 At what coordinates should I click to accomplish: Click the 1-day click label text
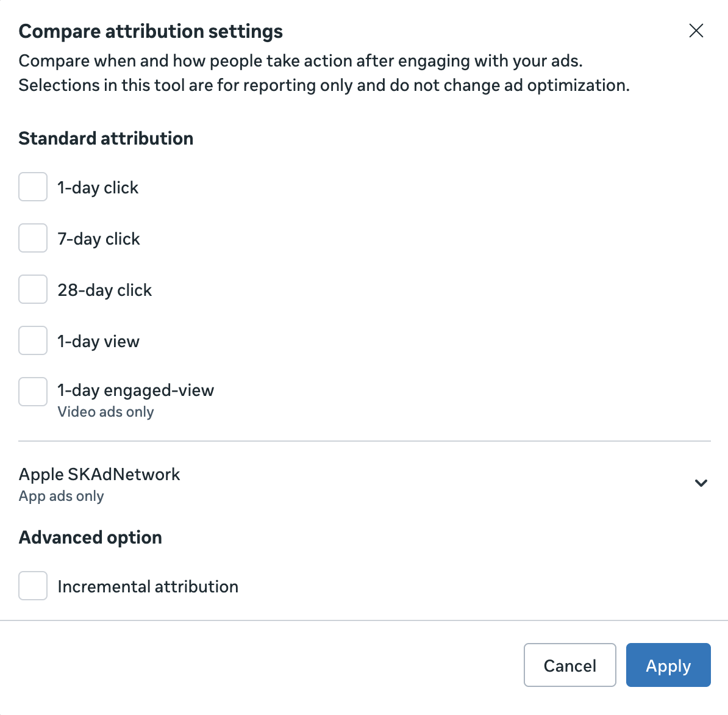(98, 188)
